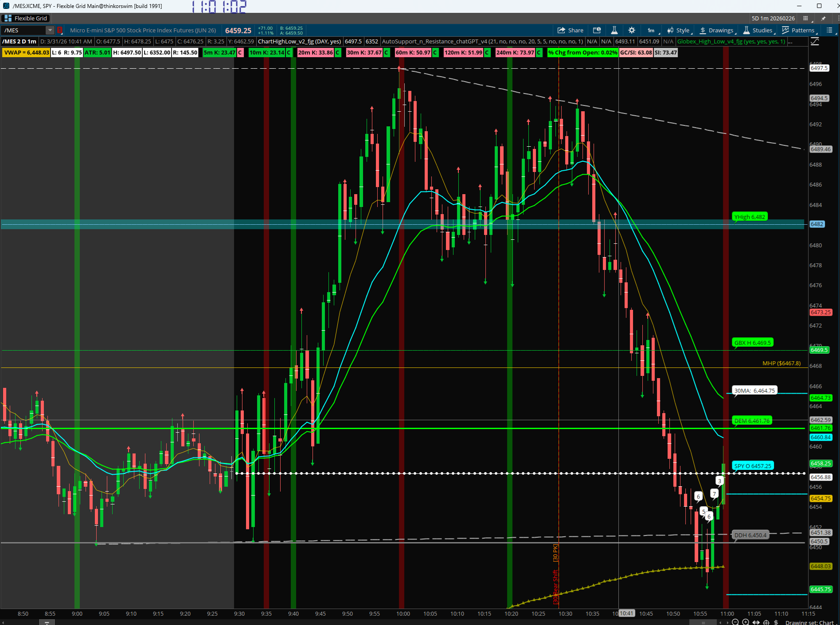Click the flask Edit Studies icon
The height and width of the screenshot is (625, 840).
click(614, 30)
